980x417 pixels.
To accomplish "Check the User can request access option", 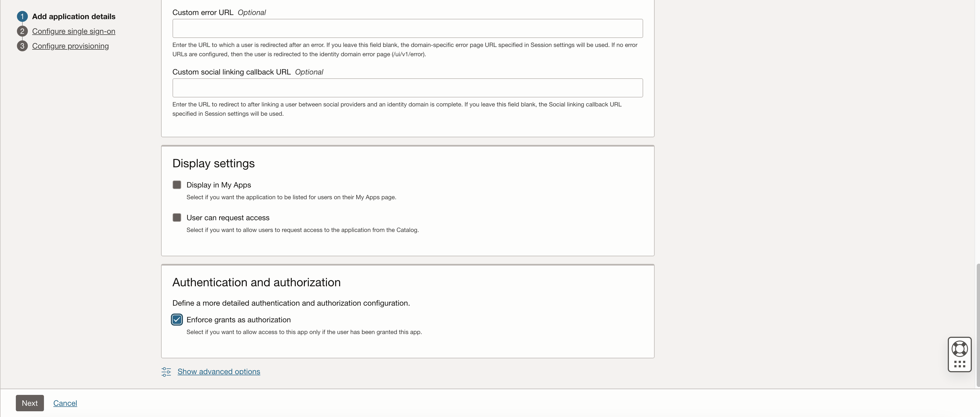I will (x=177, y=218).
